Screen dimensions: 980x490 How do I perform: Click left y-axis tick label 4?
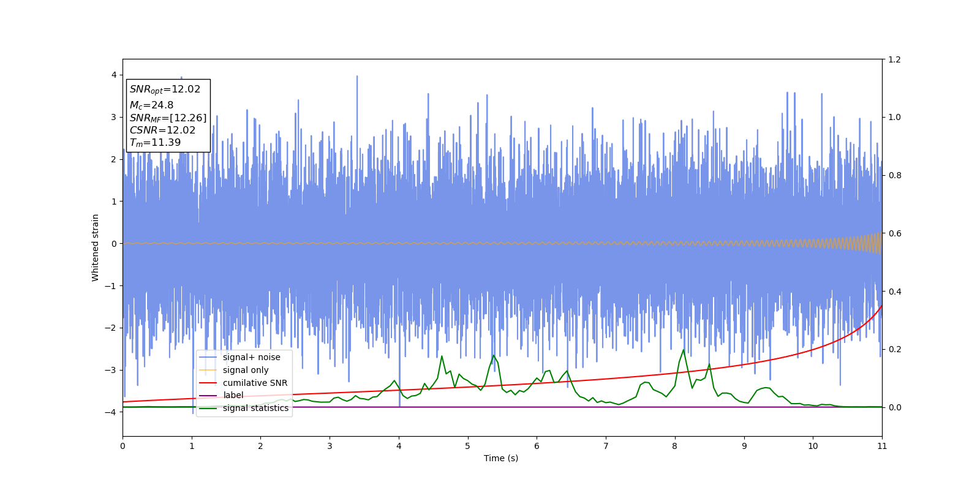[x=113, y=75]
